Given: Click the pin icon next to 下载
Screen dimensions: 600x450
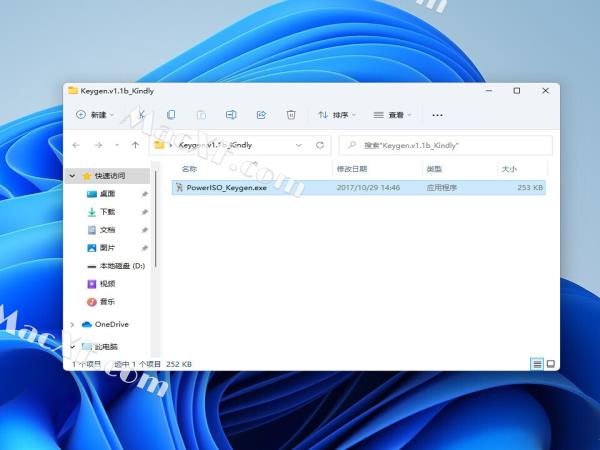Looking at the screenshot, I should click(x=145, y=212).
